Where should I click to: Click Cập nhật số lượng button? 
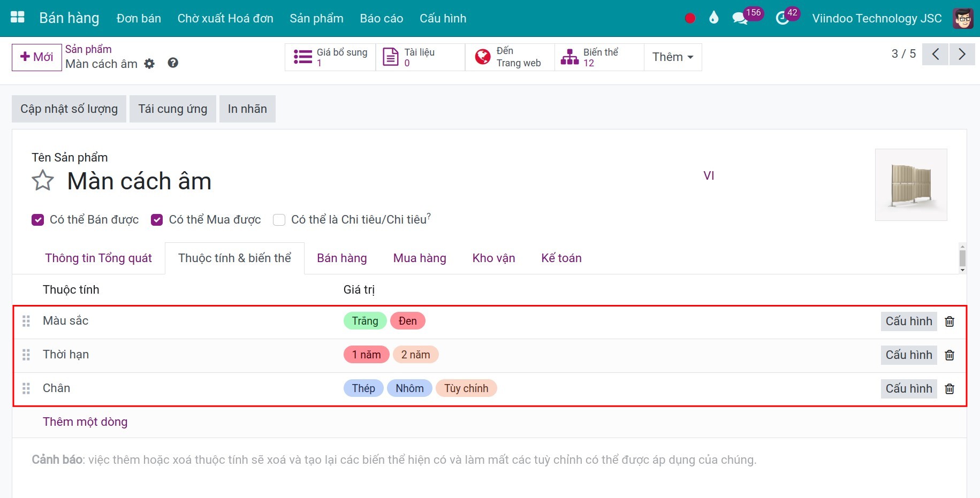coord(69,109)
